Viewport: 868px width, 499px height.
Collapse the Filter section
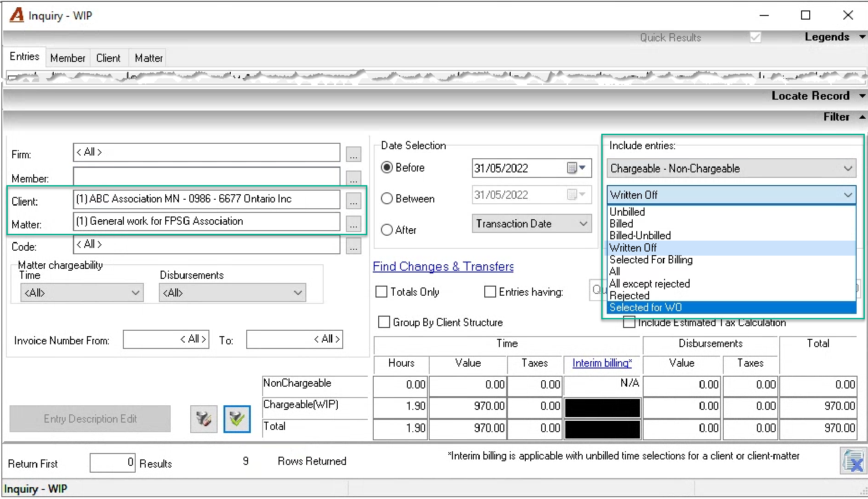point(844,117)
